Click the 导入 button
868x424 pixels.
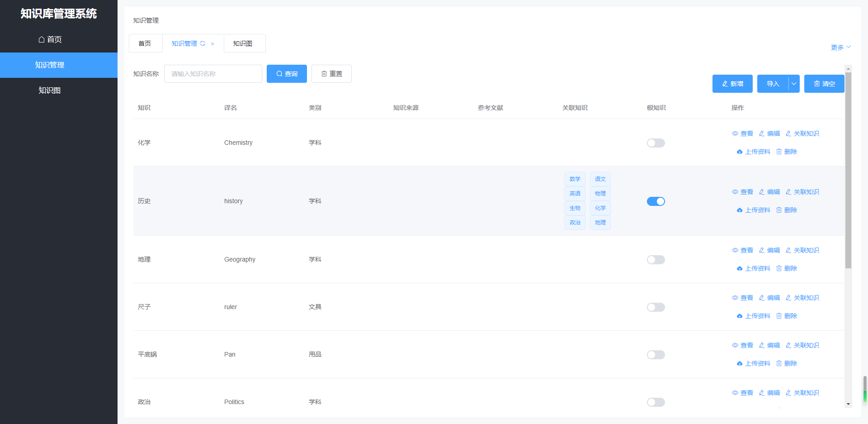click(x=773, y=84)
